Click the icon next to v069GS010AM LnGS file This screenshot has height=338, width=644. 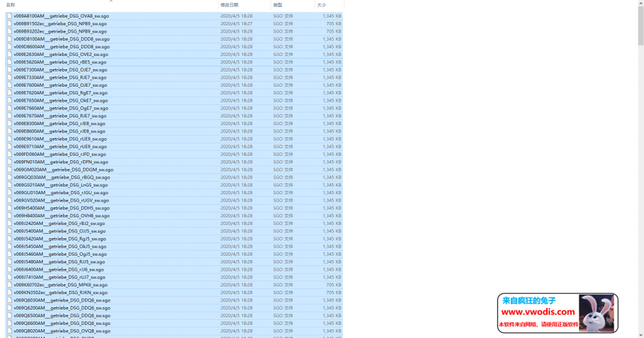pyautogui.click(x=9, y=185)
